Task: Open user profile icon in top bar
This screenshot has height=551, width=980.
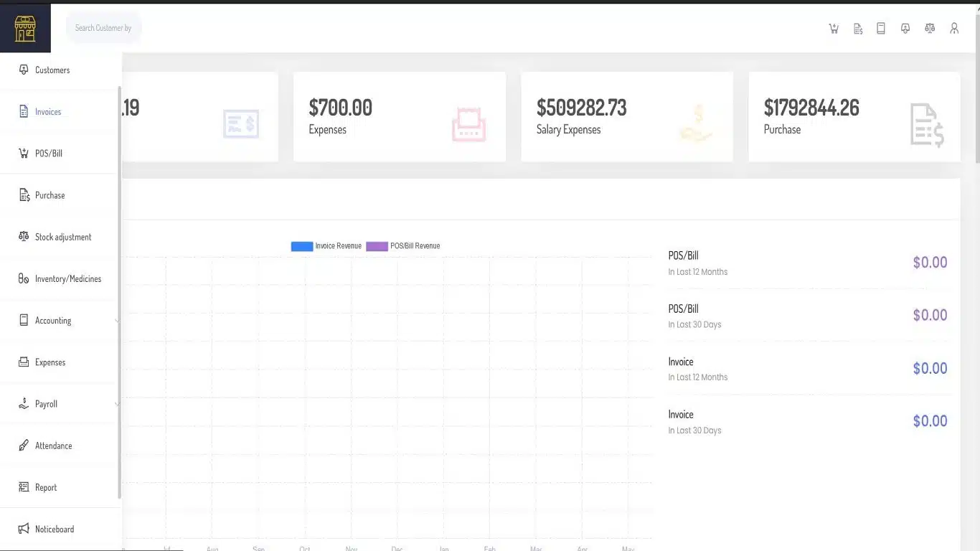Action: 954,29
